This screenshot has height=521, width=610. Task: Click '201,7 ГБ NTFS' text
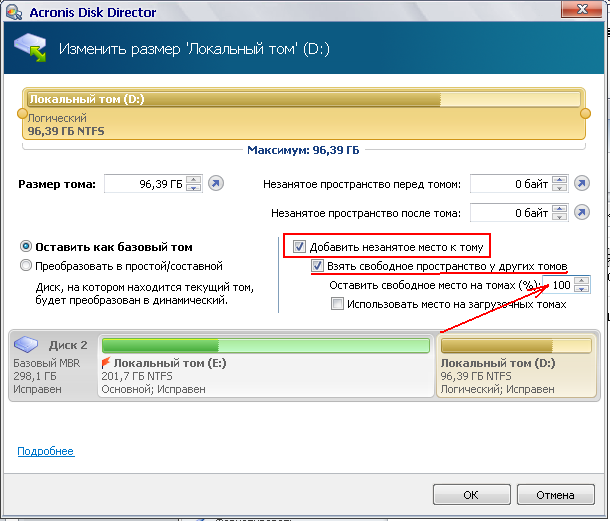tap(137, 376)
